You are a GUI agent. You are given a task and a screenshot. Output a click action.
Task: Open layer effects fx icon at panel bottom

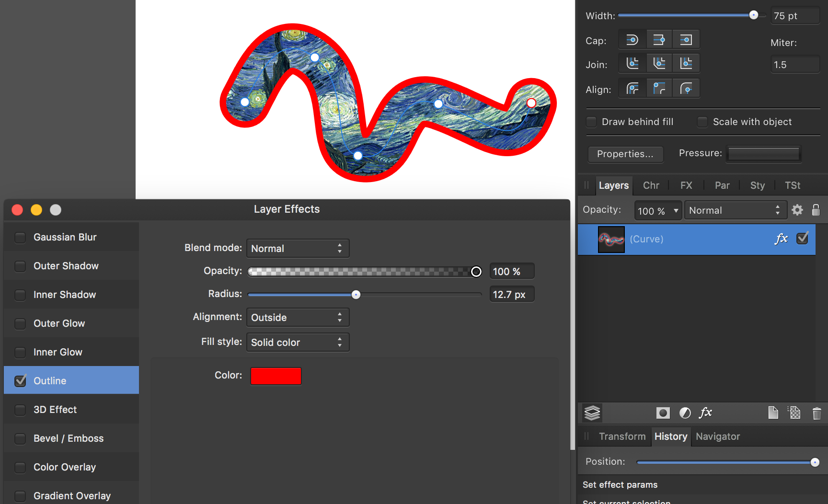(705, 412)
